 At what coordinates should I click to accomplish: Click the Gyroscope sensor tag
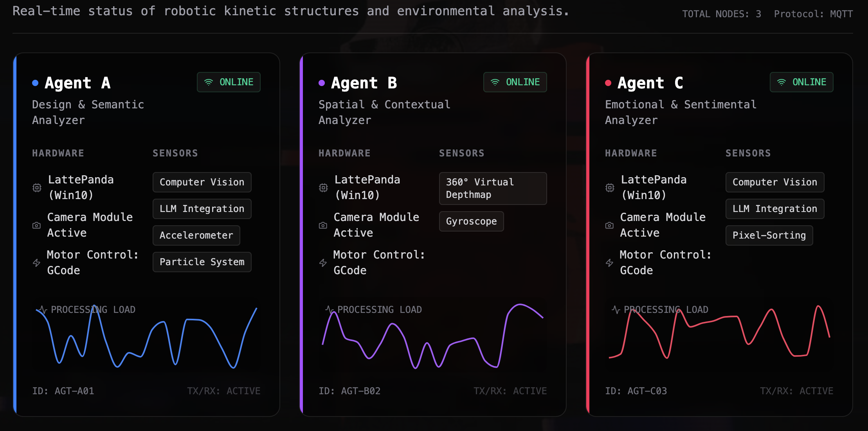pyautogui.click(x=471, y=221)
